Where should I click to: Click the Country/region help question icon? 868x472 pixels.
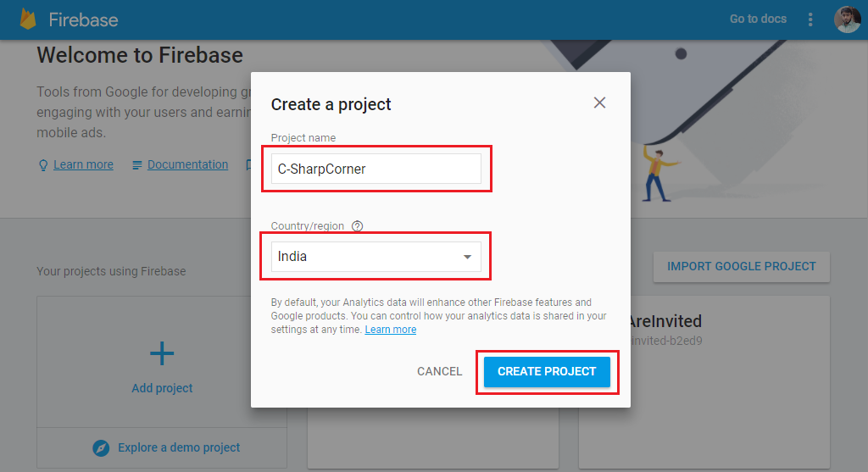coord(358,225)
